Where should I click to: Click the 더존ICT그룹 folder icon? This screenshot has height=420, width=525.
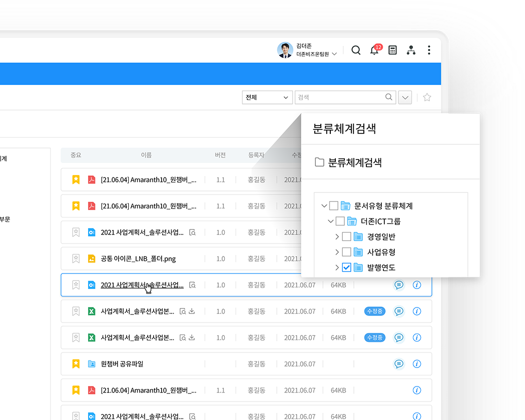tap(352, 221)
